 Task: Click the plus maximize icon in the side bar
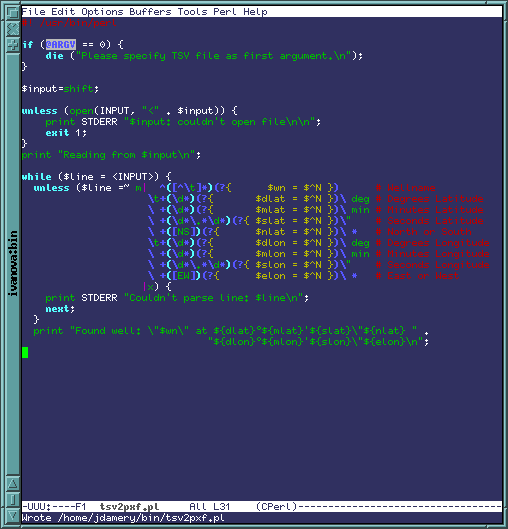[13, 45]
